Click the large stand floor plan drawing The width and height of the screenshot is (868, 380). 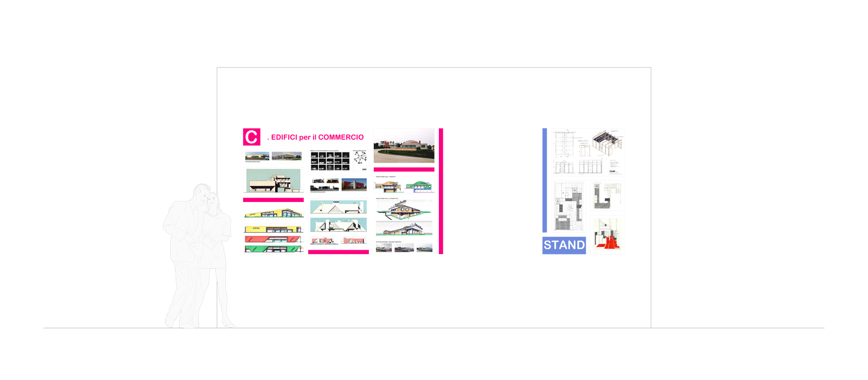pos(569,206)
